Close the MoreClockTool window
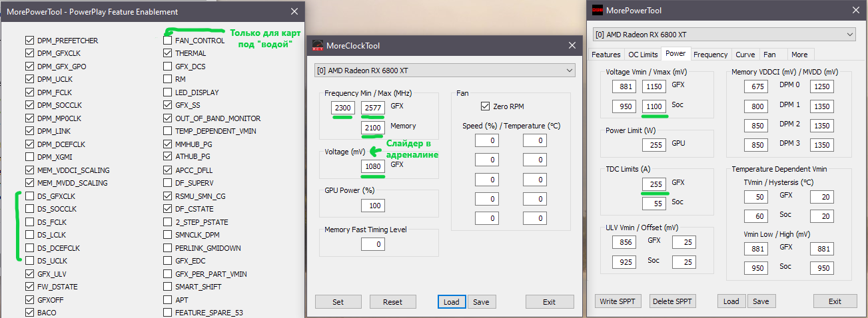 pos(572,45)
